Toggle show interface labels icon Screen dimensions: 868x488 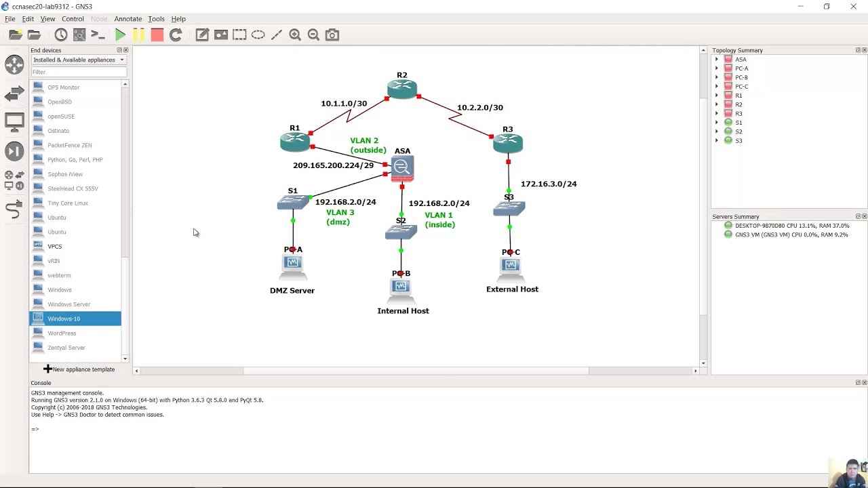pos(79,35)
